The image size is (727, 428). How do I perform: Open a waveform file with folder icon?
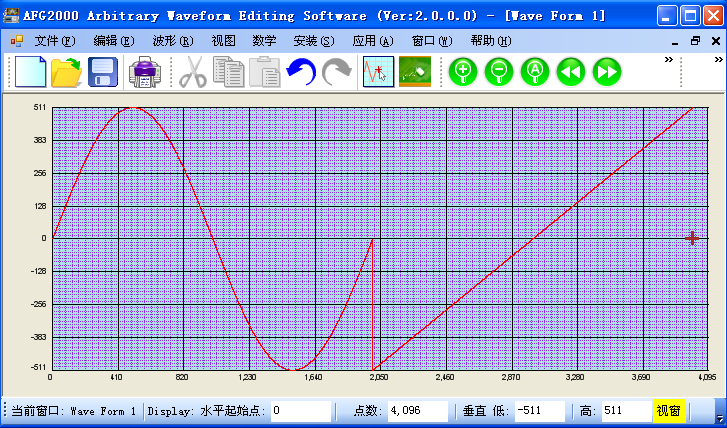pos(67,72)
